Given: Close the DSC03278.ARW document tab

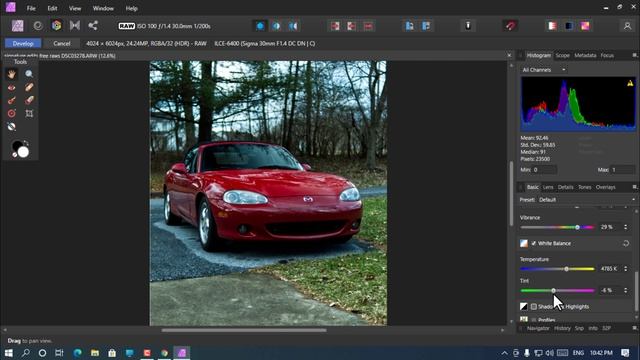Looking at the screenshot, I should point(509,56).
